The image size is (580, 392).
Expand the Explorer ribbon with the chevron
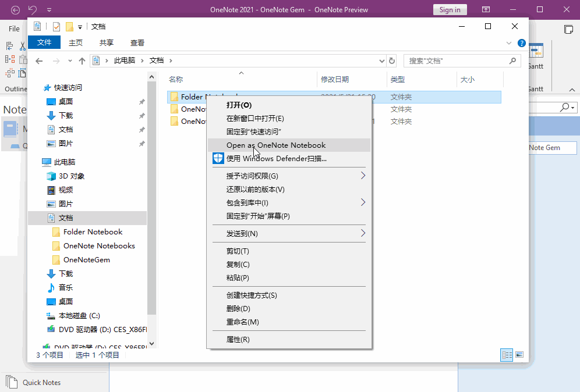tap(509, 43)
